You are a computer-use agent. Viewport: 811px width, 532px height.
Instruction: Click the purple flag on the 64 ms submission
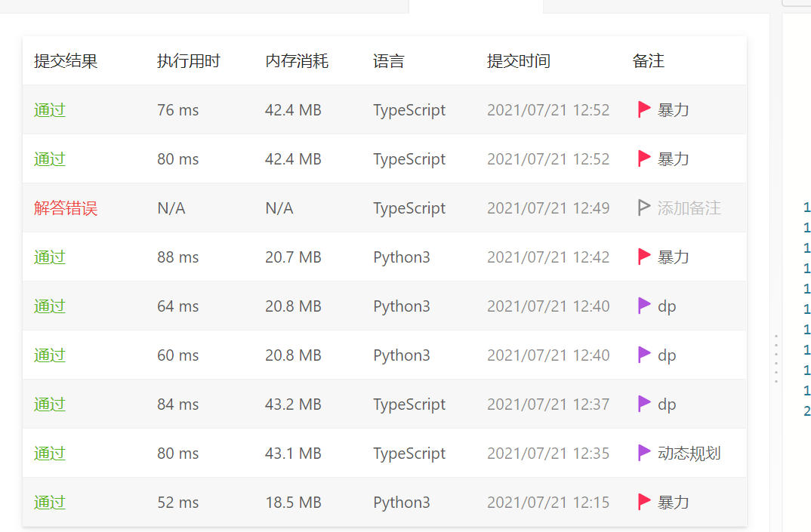tap(644, 306)
